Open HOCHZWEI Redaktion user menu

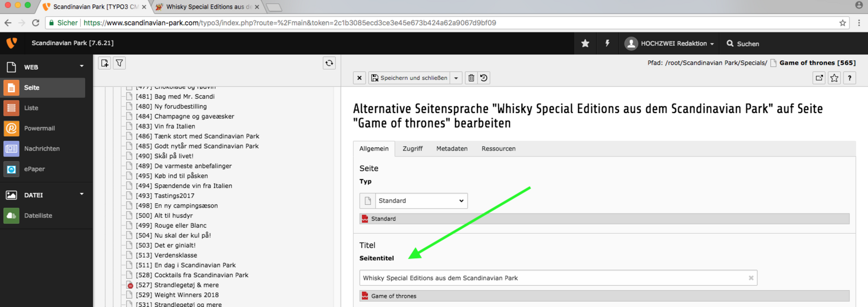coord(669,43)
